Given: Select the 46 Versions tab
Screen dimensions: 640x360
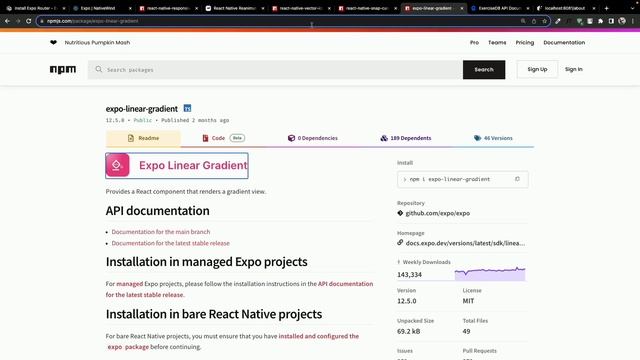Looking at the screenshot, I should point(493,138).
